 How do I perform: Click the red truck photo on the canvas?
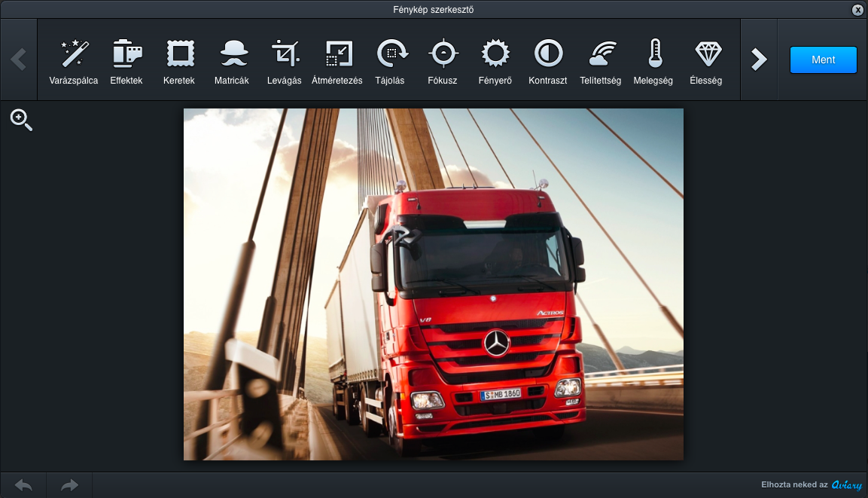[x=434, y=284]
